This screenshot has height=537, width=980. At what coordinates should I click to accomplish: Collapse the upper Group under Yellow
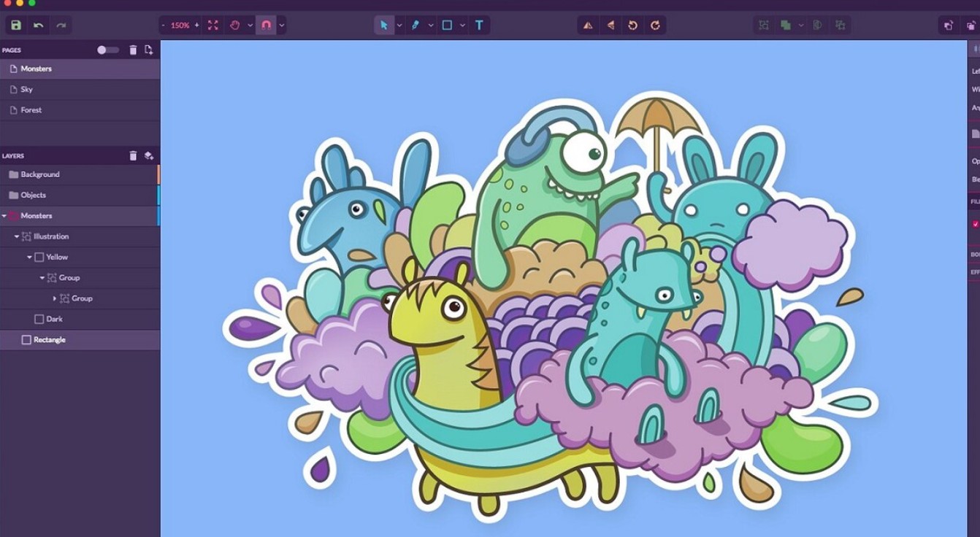[x=42, y=278]
